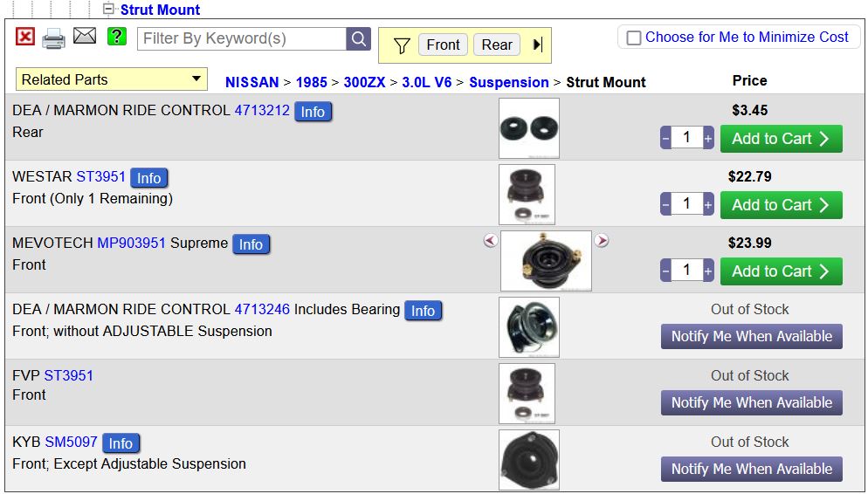View the DEA 4713246 thumbnail

(529, 327)
